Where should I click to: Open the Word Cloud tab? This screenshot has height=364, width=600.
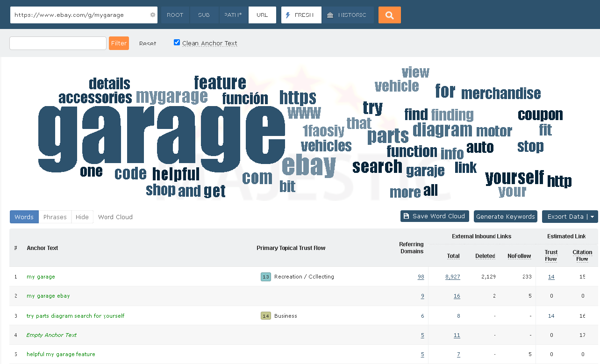point(115,216)
